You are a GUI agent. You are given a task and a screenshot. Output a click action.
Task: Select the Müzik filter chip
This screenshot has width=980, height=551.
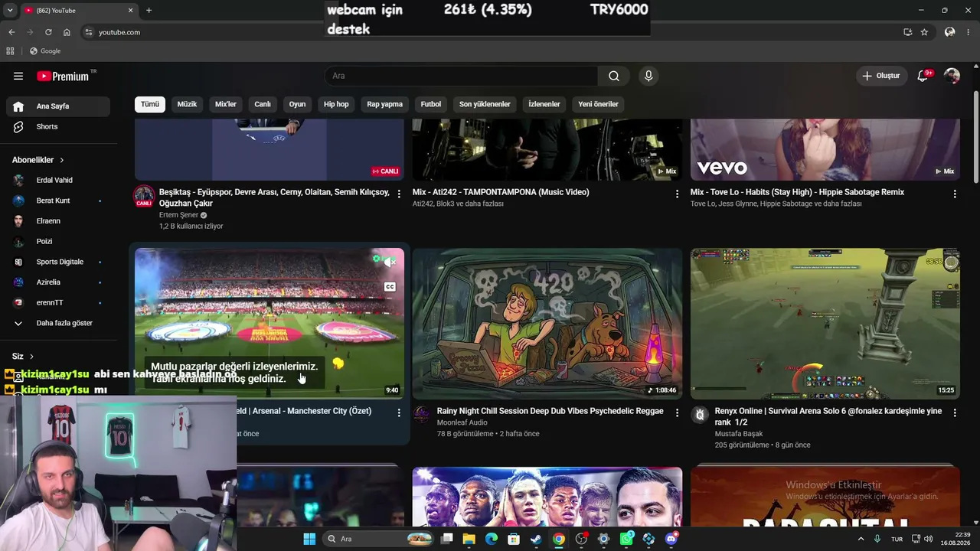point(188,104)
